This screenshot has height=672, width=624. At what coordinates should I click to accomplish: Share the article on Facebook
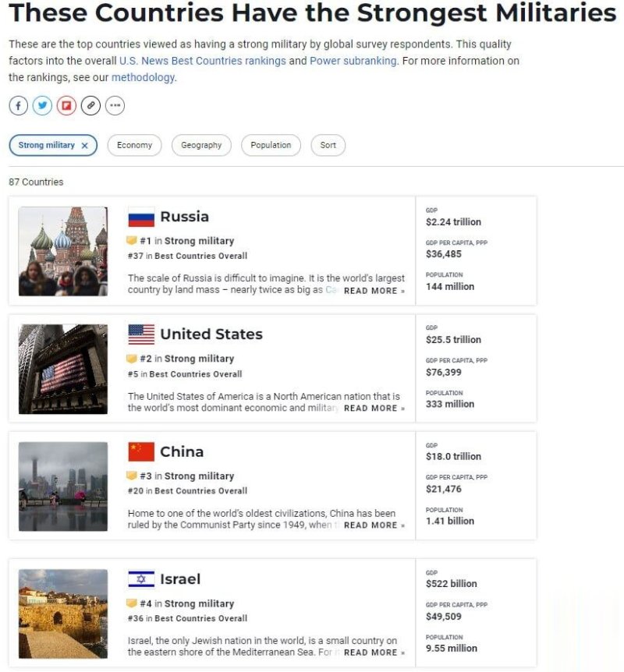[x=18, y=105]
